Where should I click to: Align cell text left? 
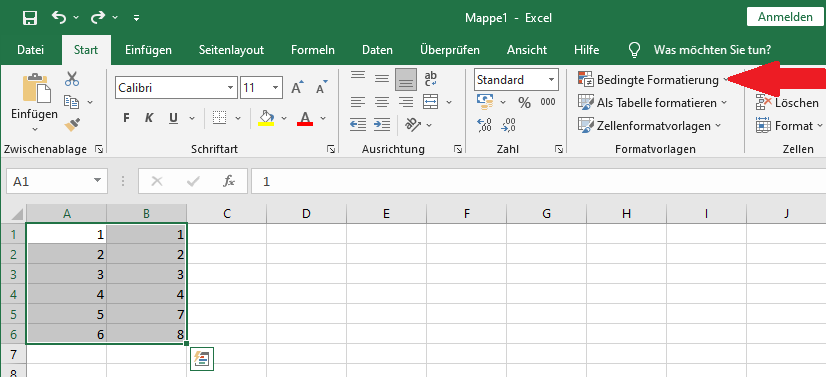point(358,102)
